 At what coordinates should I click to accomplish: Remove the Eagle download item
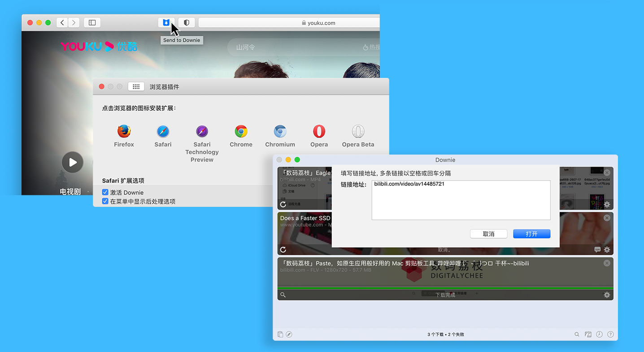coord(607,172)
